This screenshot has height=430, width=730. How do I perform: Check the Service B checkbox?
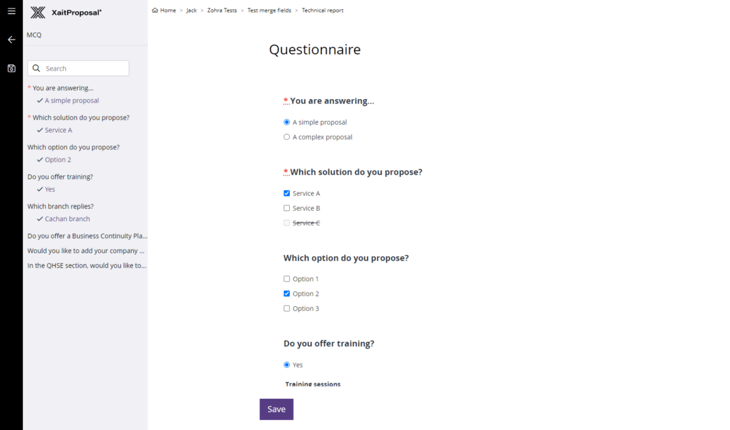tap(287, 208)
